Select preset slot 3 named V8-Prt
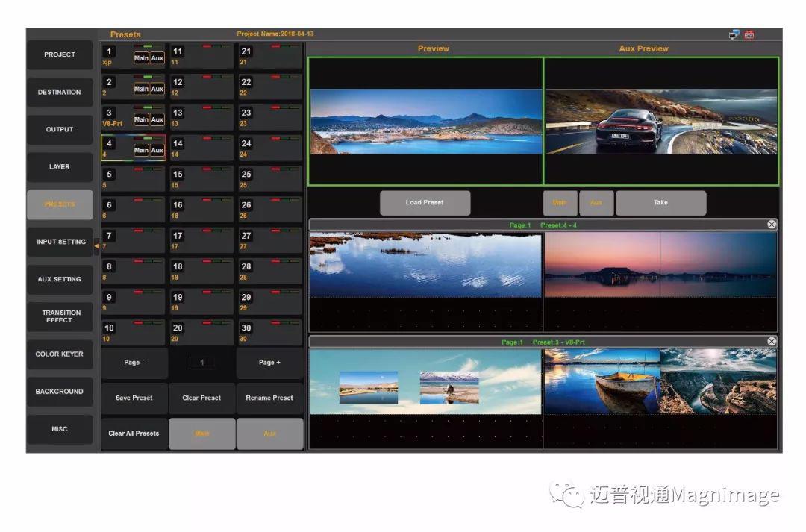806x532 pixels. point(116,118)
